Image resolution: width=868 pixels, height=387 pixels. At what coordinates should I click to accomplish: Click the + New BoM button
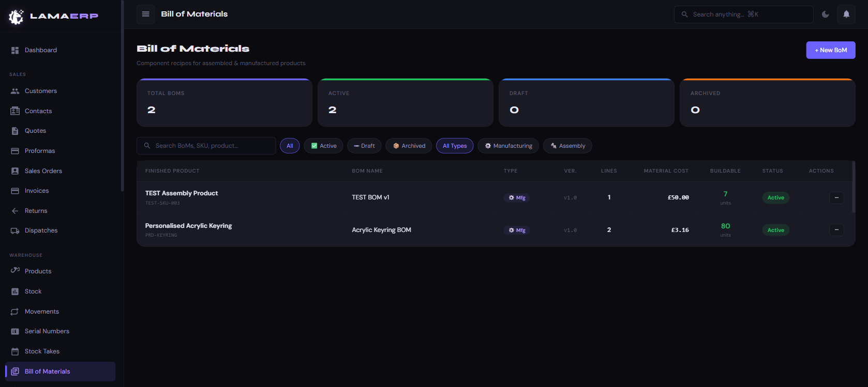[830, 50]
